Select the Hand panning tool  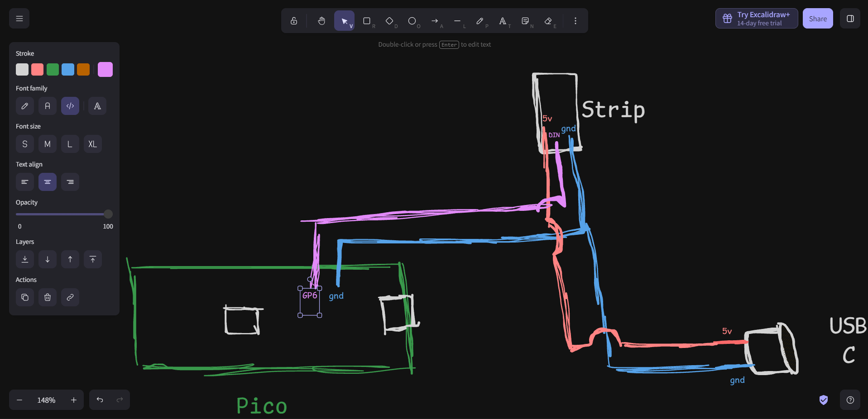coord(321,21)
